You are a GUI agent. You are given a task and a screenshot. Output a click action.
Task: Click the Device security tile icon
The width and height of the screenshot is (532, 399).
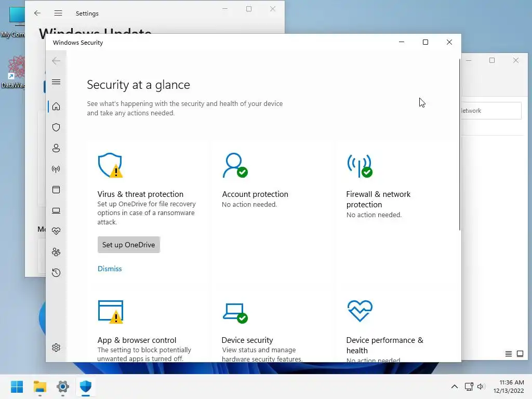click(x=235, y=313)
